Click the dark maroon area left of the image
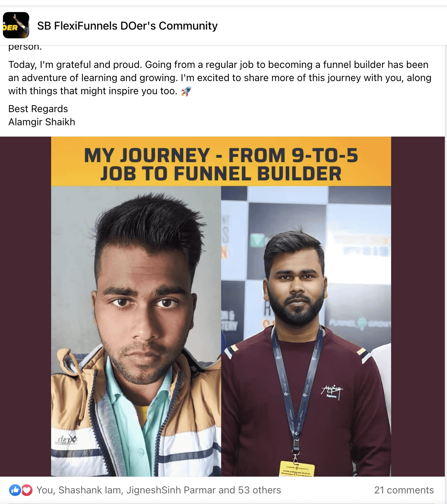The height and width of the screenshot is (504, 447). pyautogui.click(x=26, y=306)
